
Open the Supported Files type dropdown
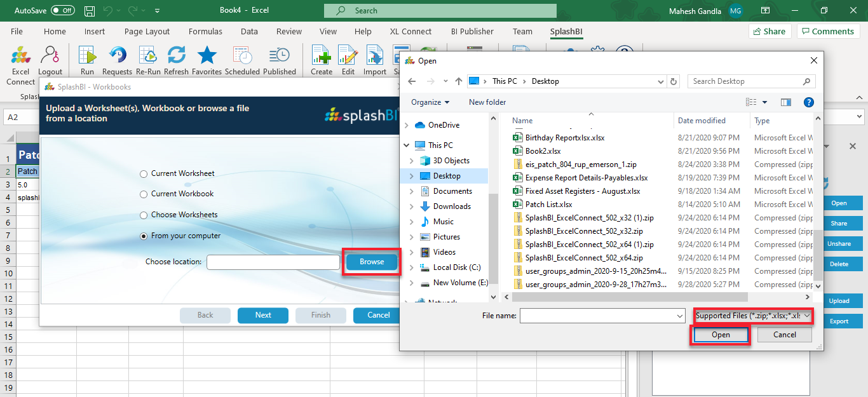point(753,316)
